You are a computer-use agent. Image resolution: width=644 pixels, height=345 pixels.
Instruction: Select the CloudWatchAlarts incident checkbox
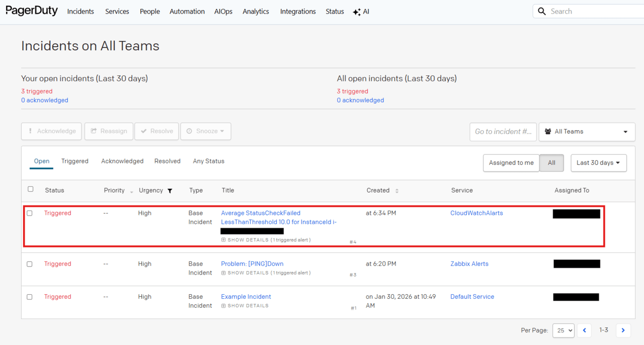pyautogui.click(x=30, y=213)
